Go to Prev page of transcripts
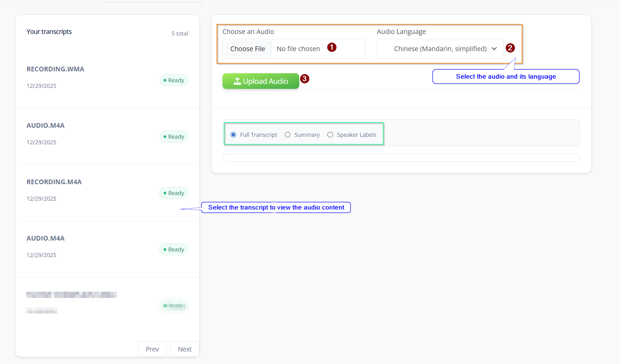620x364 pixels. pos(152,349)
